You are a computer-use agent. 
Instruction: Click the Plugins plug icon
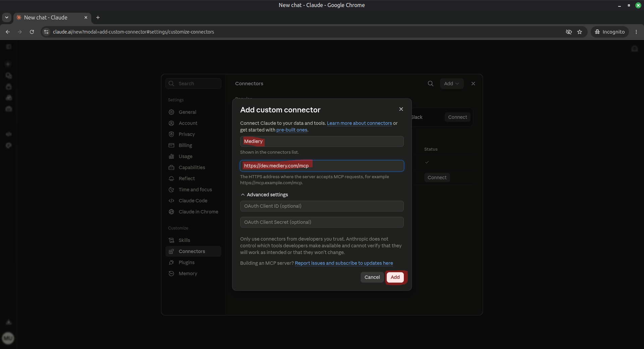171,262
